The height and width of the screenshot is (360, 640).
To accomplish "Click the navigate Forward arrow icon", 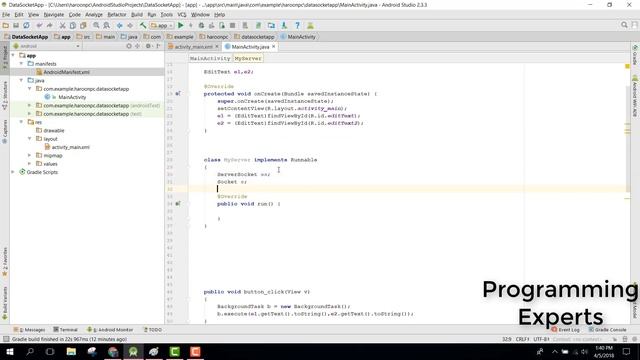I will [x=130, y=25].
